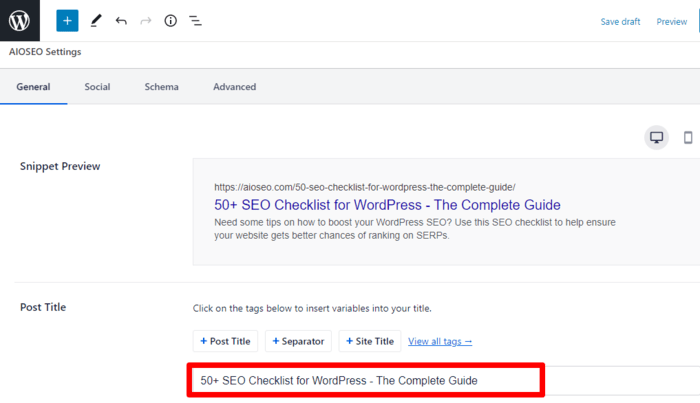Image resolution: width=700 pixels, height=403 pixels.
Task: Click the snippet preview URL text
Action: tap(364, 187)
